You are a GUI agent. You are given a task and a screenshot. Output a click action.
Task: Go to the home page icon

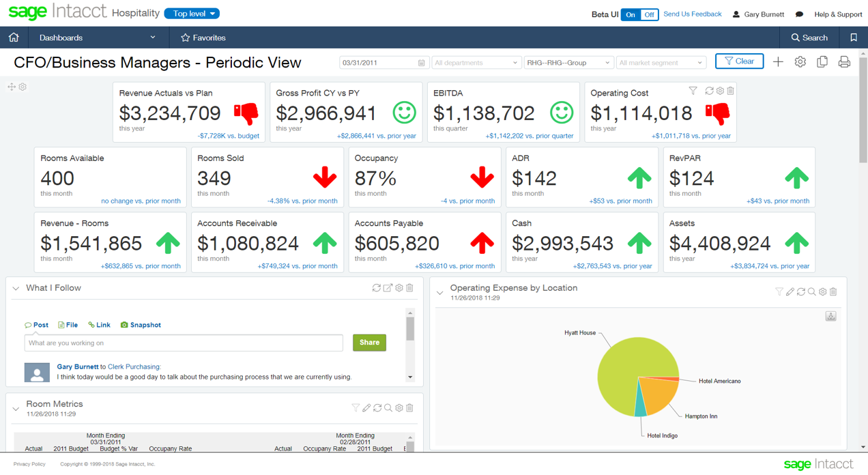(14, 38)
